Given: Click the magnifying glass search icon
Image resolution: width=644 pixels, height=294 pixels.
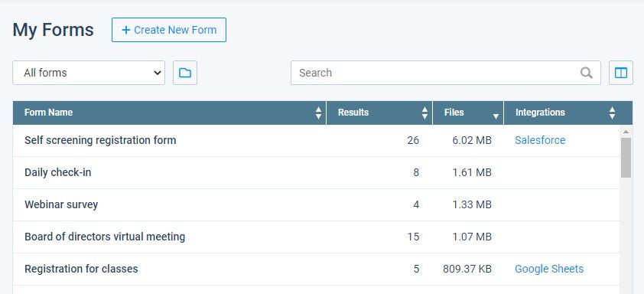Looking at the screenshot, I should click(587, 73).
